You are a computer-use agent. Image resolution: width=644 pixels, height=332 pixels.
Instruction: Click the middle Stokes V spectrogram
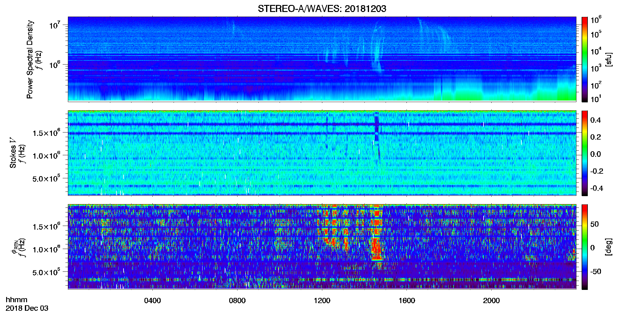pos(322,153)
